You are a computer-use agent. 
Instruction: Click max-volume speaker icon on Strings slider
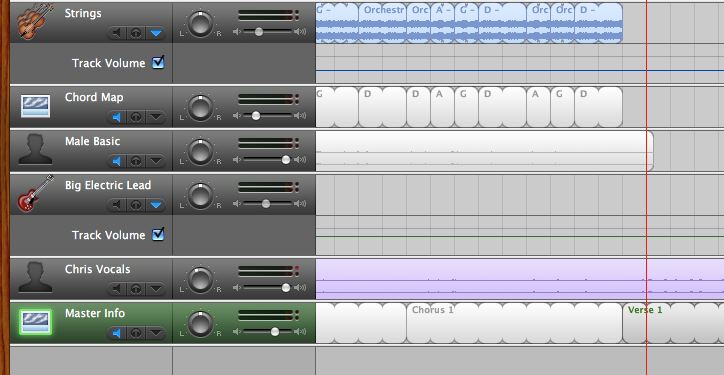[x=300, y=31]
